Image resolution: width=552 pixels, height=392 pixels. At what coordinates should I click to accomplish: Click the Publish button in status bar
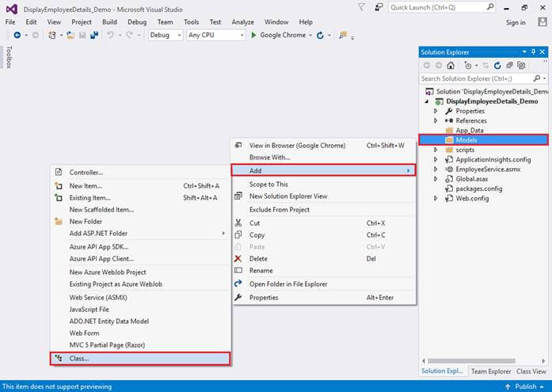526,386
